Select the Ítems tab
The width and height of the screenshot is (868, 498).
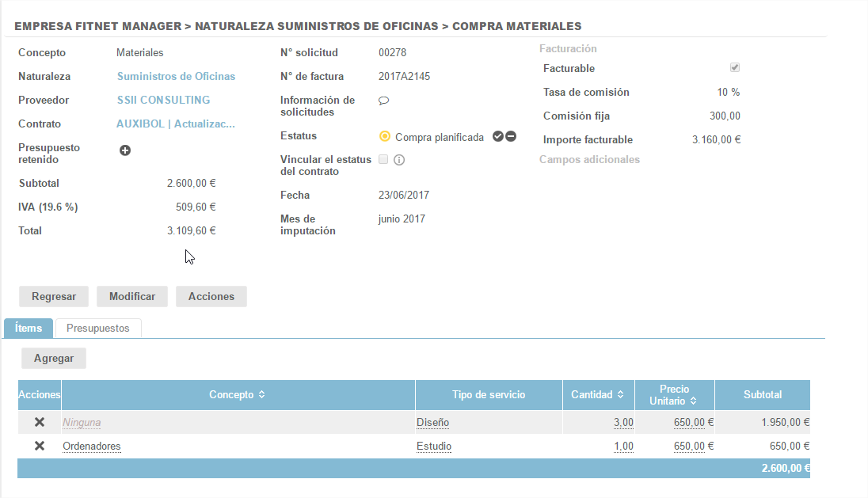29,328
